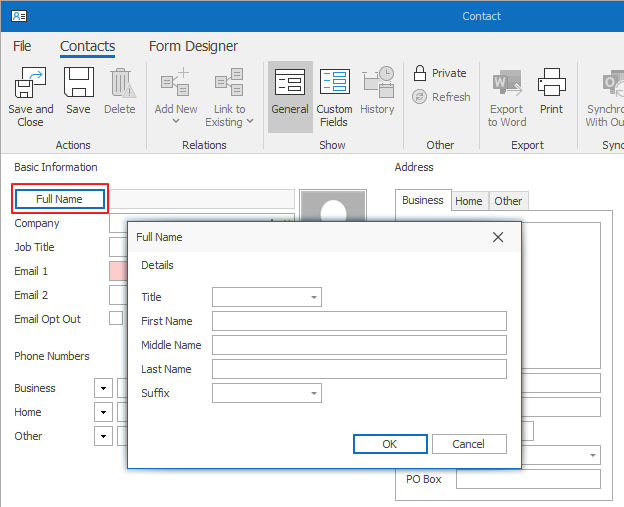This screenshot has width=624, height=507.
Task: Open the File menu
Action: (22, 46)
